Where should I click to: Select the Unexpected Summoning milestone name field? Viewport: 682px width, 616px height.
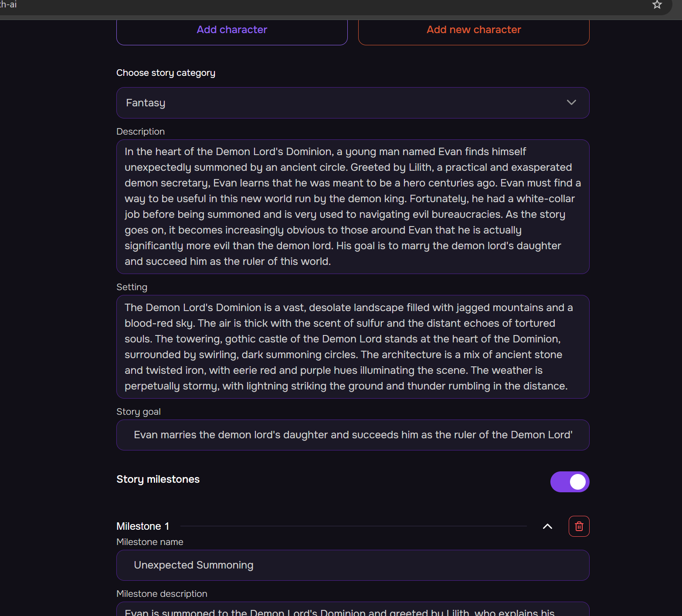(352, 565)
